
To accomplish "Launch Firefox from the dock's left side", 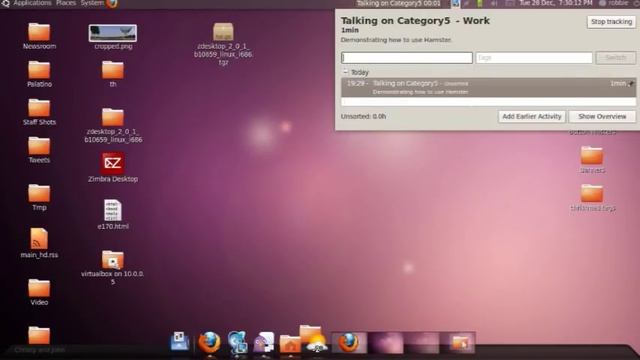I will (x=209, y=342).
